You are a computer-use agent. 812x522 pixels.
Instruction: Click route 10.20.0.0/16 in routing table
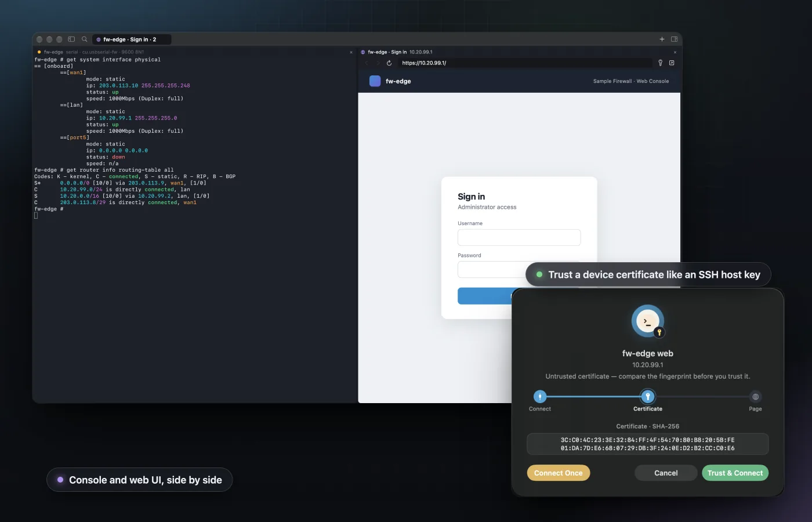[79, 196]
